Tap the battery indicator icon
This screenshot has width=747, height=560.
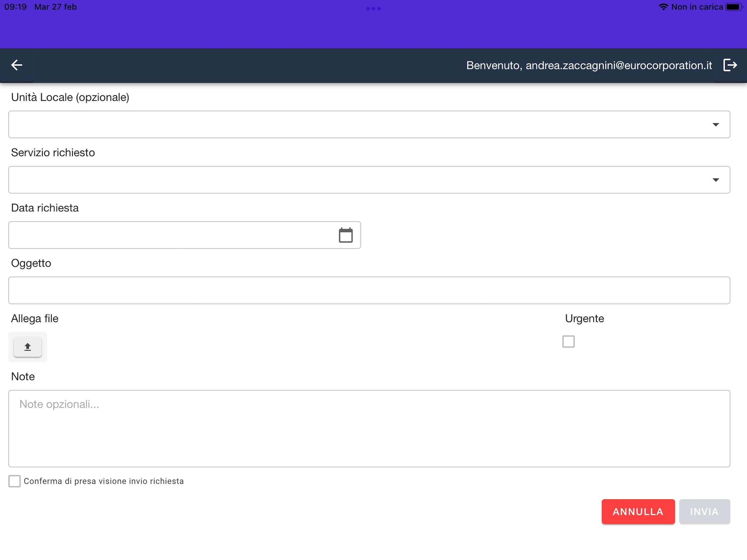point(734,7)
